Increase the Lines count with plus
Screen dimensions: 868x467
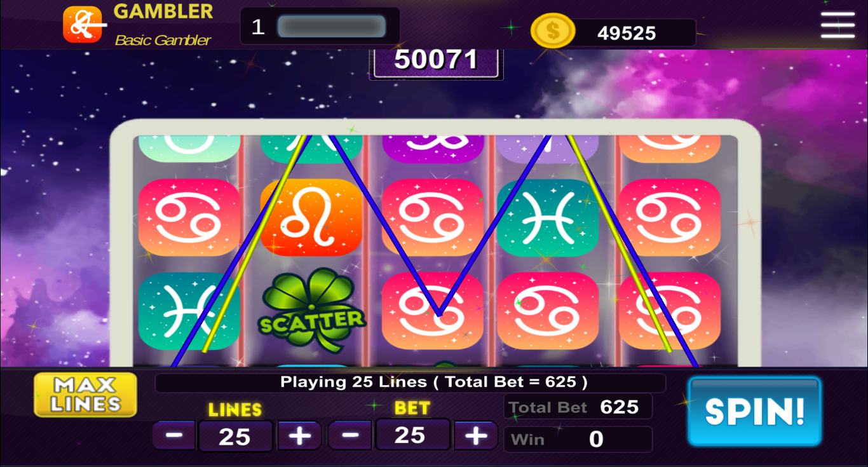point(299,436)
